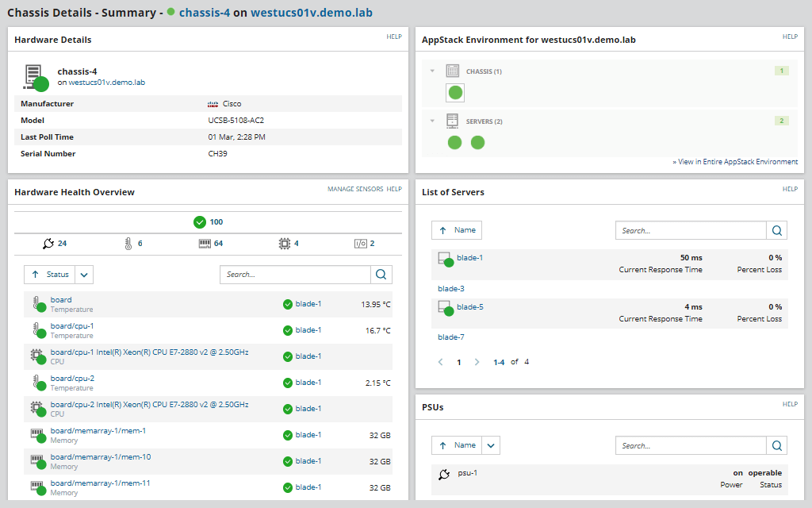Sort servers list by Name
This screenshot has width=812, height=508.
(457, 230)
